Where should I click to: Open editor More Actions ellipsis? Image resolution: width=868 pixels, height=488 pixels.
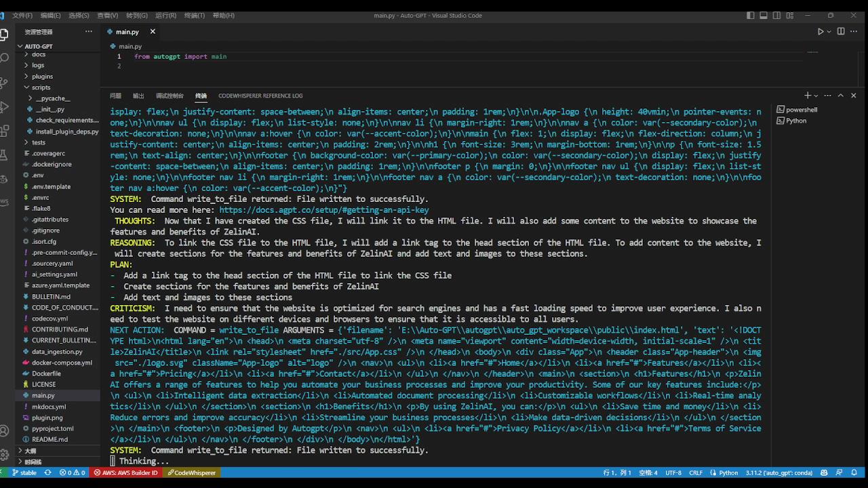click(x=854, y=31)
